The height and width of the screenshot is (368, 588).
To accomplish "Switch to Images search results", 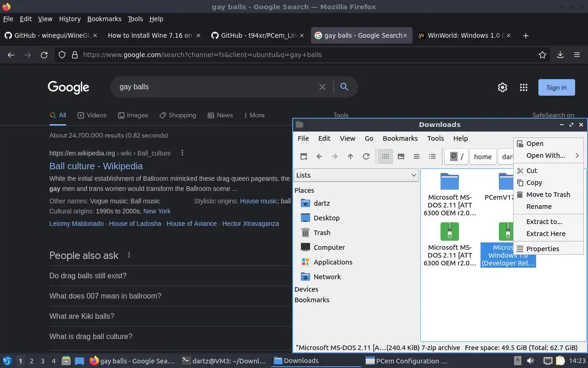I will click(133, 115).
